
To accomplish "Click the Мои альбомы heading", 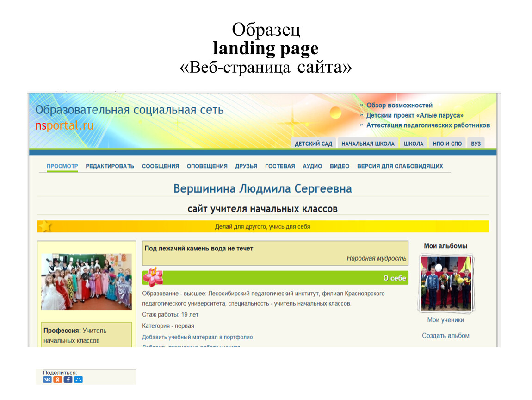I will coord(445,246).
